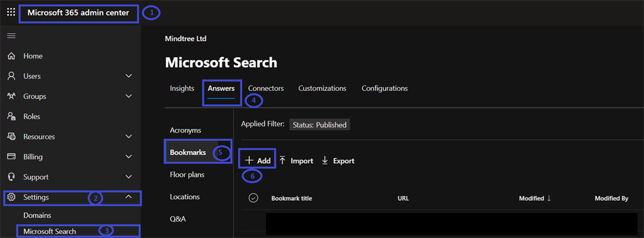Click the Home house icon
Image resolution: width=644 pixels, height=238 pixels.
pos(11,56)
